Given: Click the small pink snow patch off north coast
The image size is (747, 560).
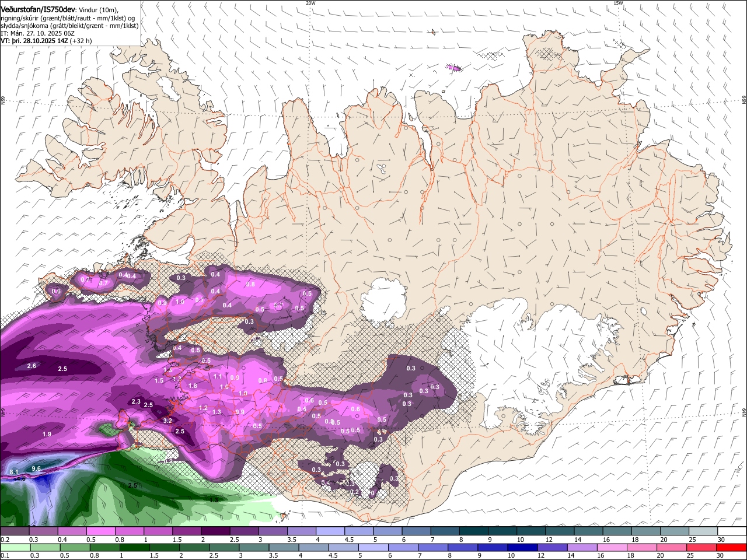Looking at the screenshot, I should pyautogui.click(x=453, y=68).
